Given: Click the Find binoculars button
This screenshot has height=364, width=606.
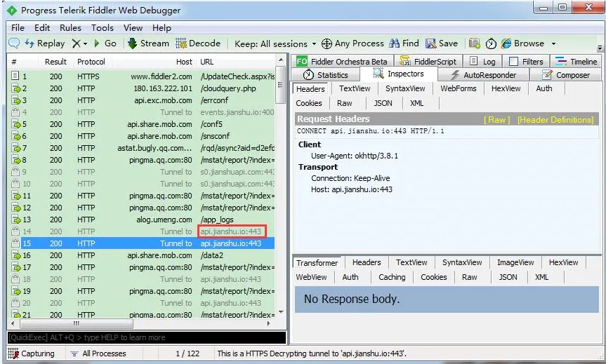Looking at the screenshot, I should pos(404,43).
